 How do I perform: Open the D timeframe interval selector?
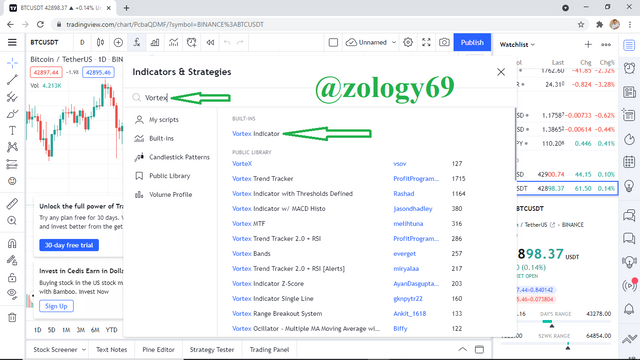[82, 42]
